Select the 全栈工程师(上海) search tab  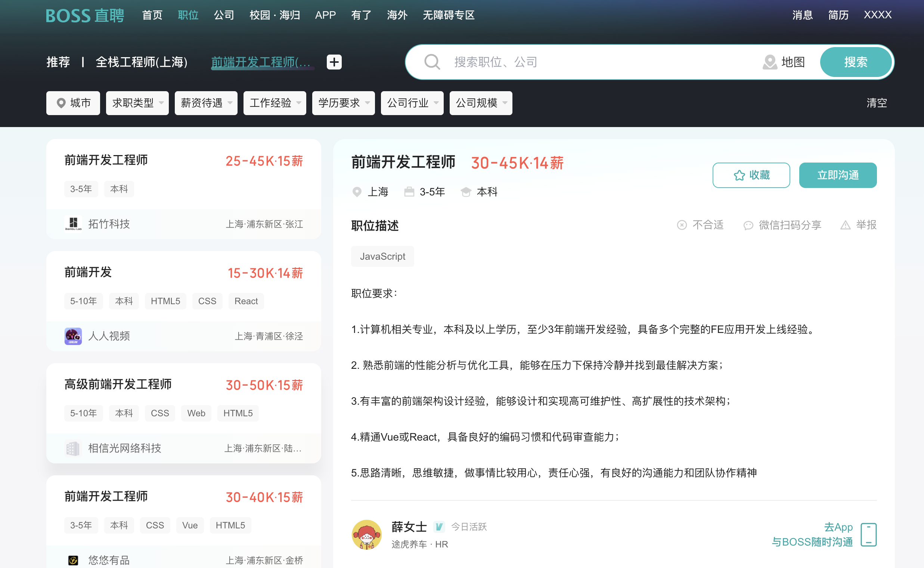pyautogui.click(x=142, y=62)
